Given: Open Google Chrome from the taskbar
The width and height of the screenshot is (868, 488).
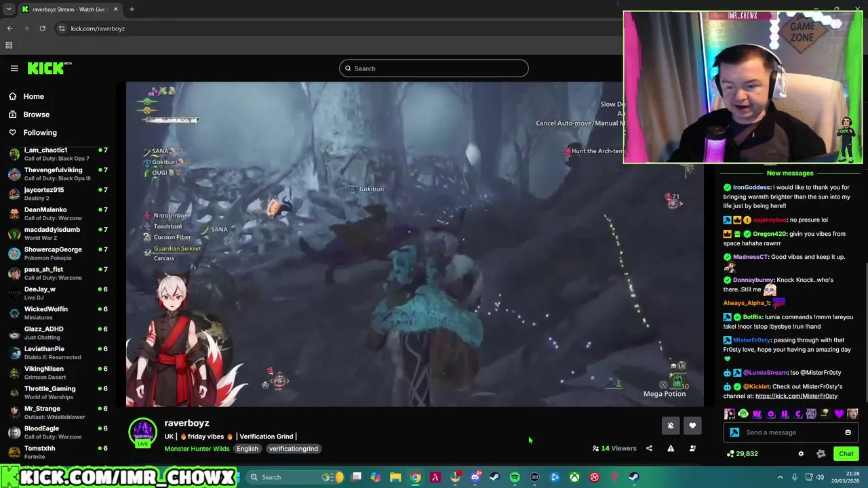Looking at the screenshot, I should (416, 477).
